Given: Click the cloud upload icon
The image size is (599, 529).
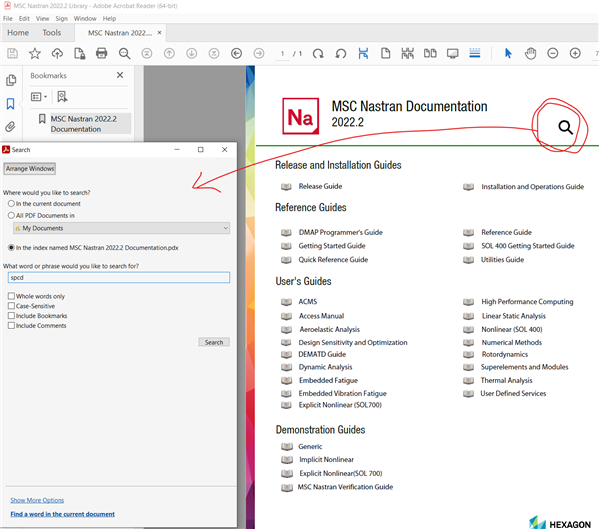Looking at the screenshot, I should coord(57,53).
